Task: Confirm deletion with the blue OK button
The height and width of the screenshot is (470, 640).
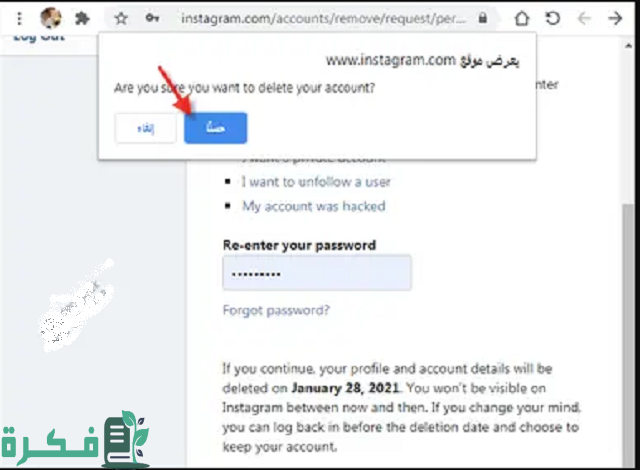Action: 216,128
